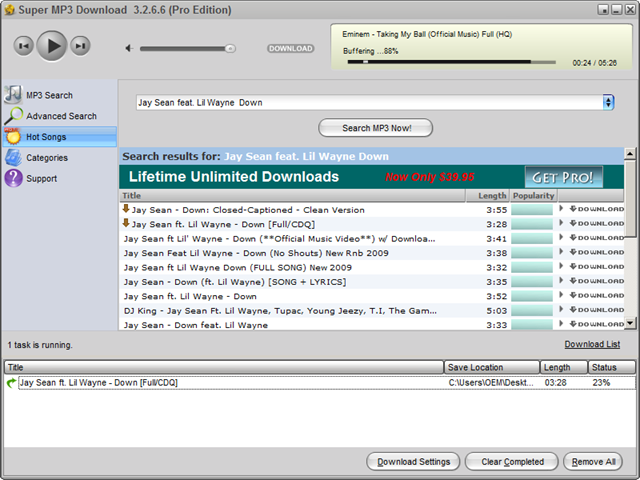Click the Categories blue folder icon
The width and height of the screenshot is (640, 480).
tap(13, 158)
